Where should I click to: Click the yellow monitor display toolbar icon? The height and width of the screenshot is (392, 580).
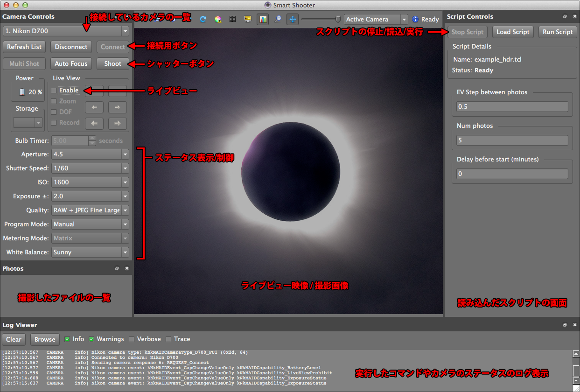[x=247, y=19]
